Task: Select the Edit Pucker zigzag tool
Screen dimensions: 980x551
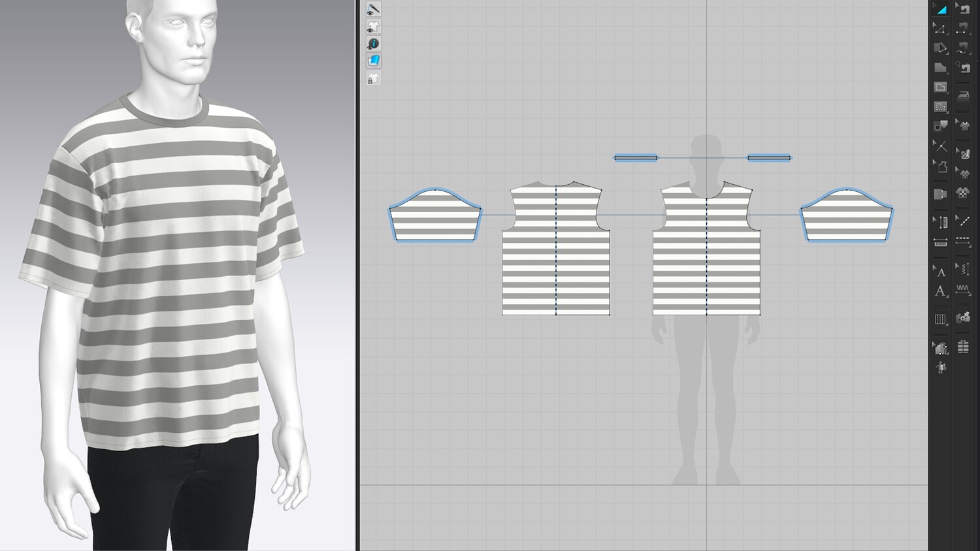Action: point(963,269)
